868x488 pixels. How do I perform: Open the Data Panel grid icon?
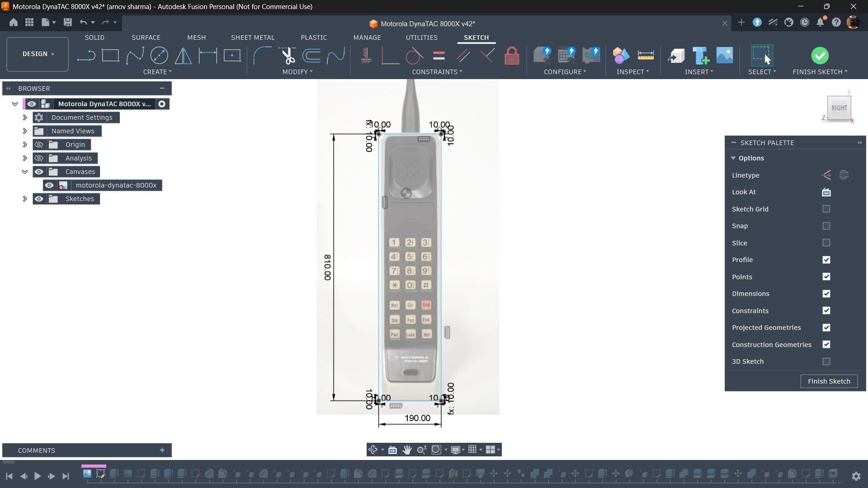click(29, 22)
